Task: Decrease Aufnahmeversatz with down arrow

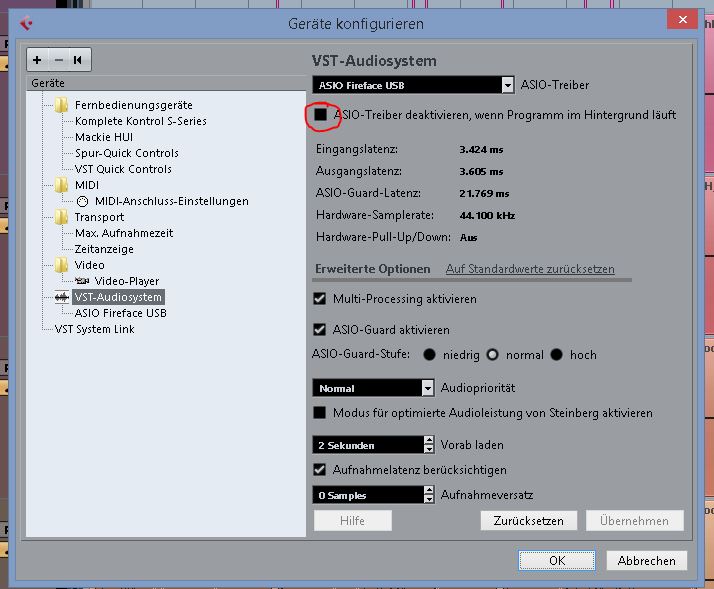Action: tap(428, 499)
